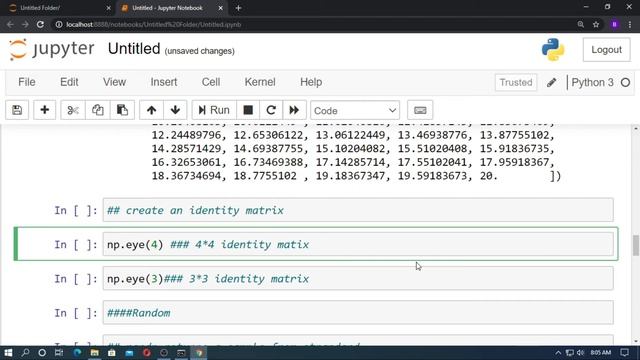640x360 pixels.
Task: Open Cortana circle in the taskbar
Action: coord(42,353)
